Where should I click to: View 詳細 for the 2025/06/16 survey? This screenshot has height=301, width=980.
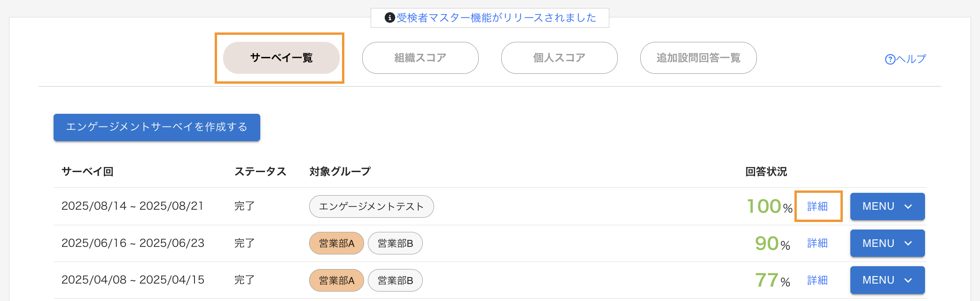[x=817, y=243]
